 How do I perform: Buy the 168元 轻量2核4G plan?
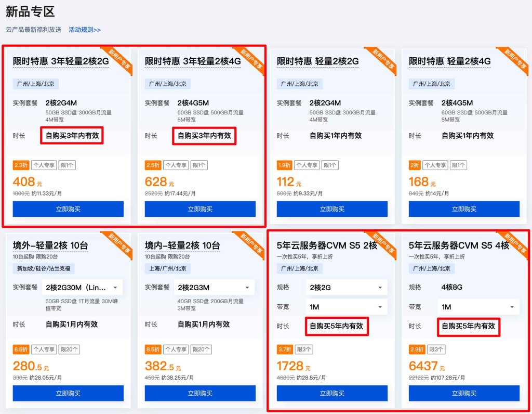(x=464, y=209)
